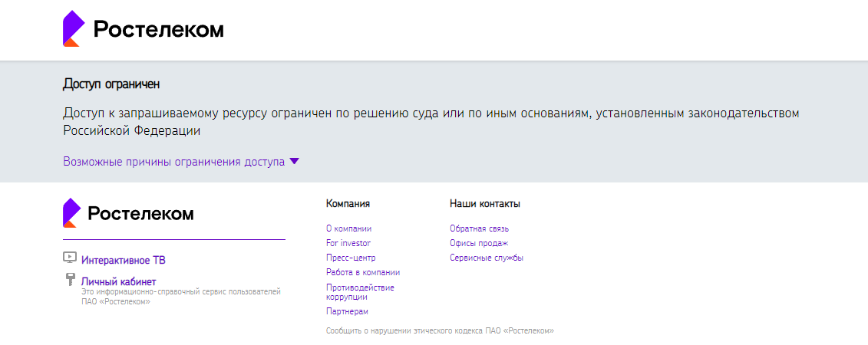The height and width of the screenshot is (345, 868).
Task: Follow the For investor link
Action: 348,243
